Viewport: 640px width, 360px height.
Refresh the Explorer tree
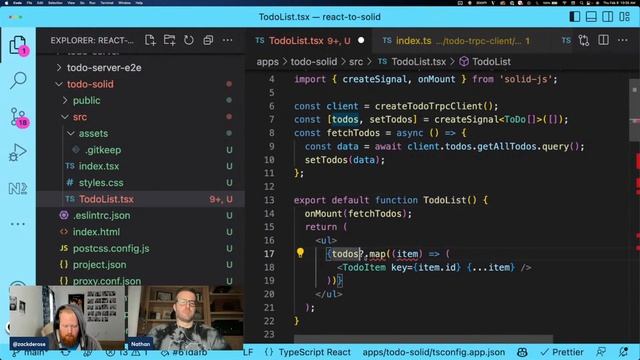point(189,40)
